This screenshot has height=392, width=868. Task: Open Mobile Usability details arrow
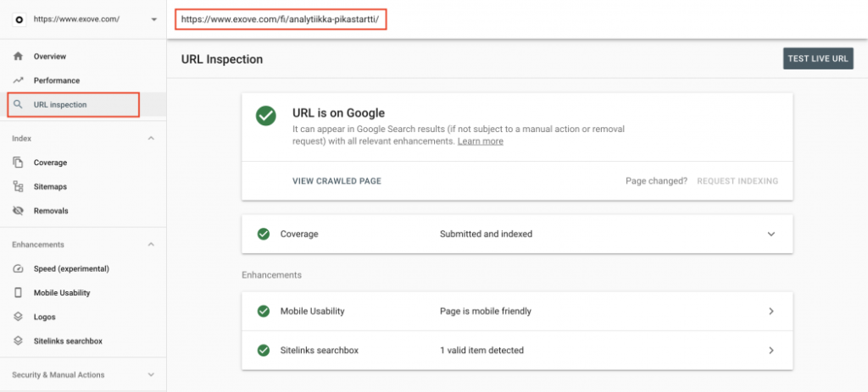(771, 312)
